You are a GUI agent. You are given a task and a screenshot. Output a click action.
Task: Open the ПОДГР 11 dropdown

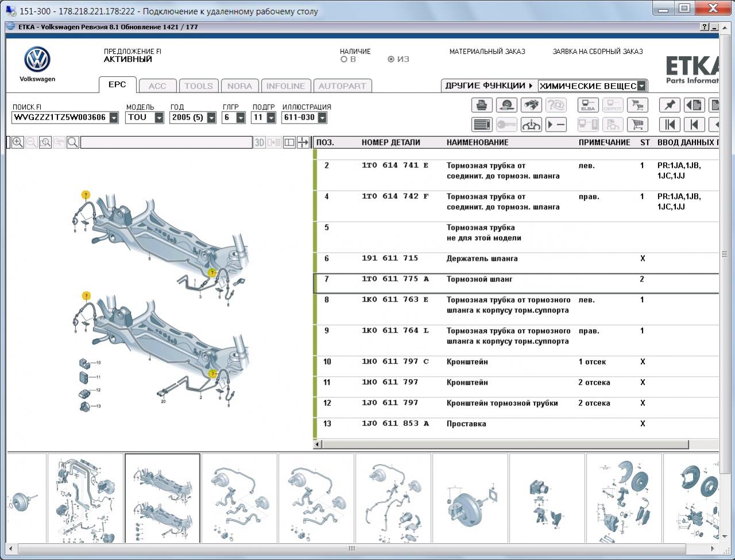pyautogui.click(x=271, y=118)
